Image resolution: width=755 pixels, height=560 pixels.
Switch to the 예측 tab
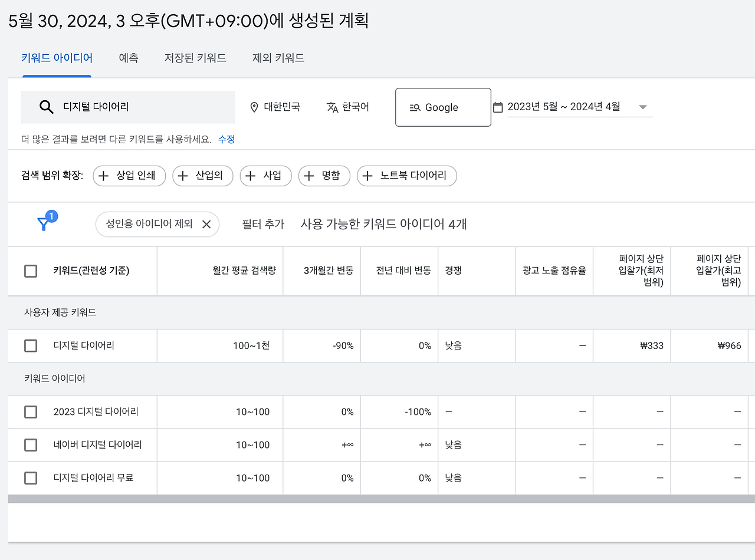pos(128,58)
